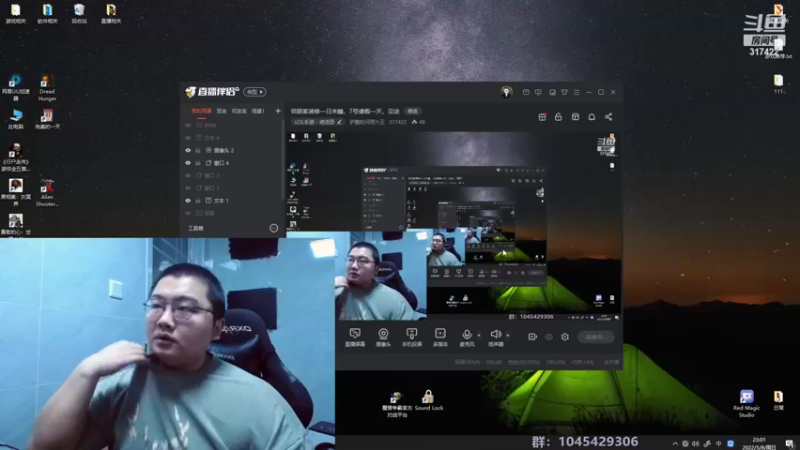Open Sound Lock desktop shortcut

click(429, 401)
